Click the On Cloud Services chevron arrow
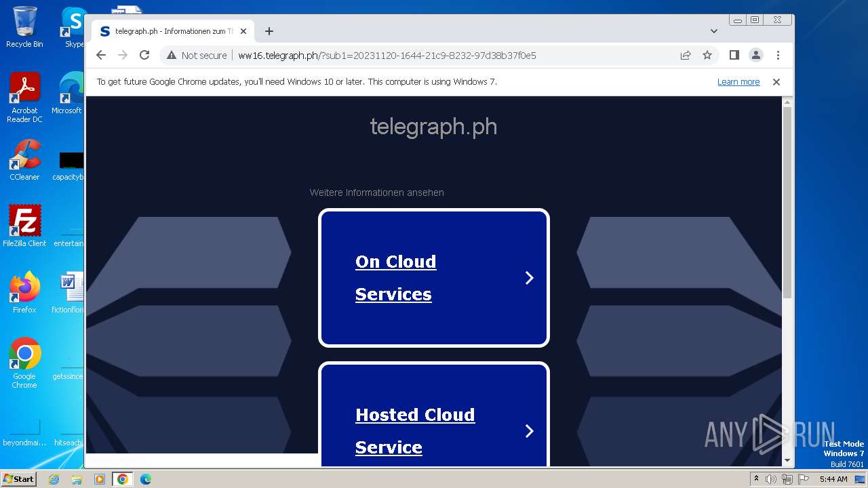Image resolution: width=868 pixels, height=488 pixels. tap(530, 278)
